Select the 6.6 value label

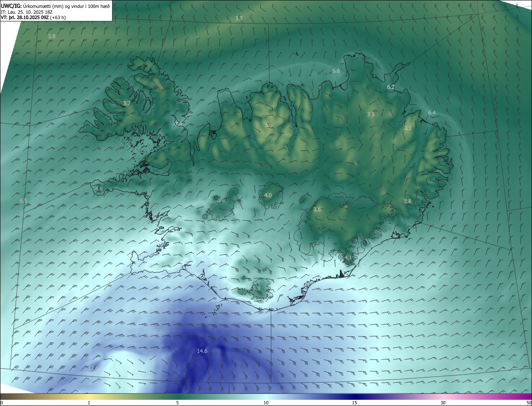(x=336, y=71)
